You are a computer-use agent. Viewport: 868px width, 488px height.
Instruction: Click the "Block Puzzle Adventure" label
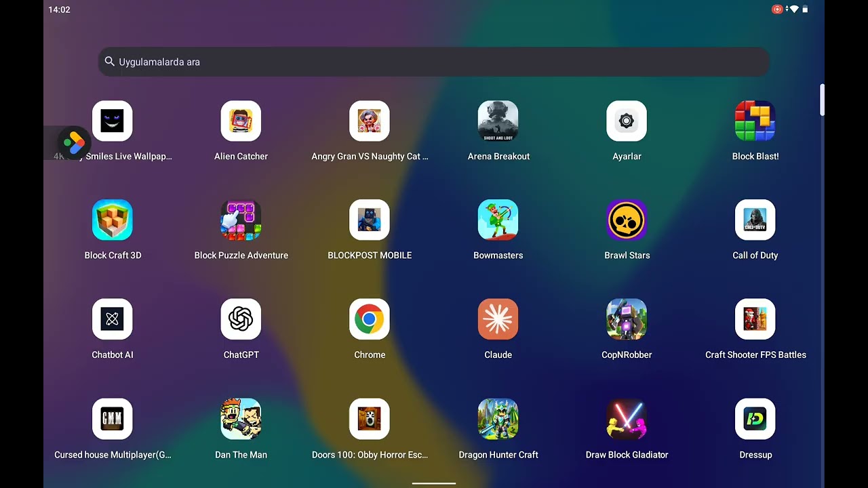click(x=241, y=256)
